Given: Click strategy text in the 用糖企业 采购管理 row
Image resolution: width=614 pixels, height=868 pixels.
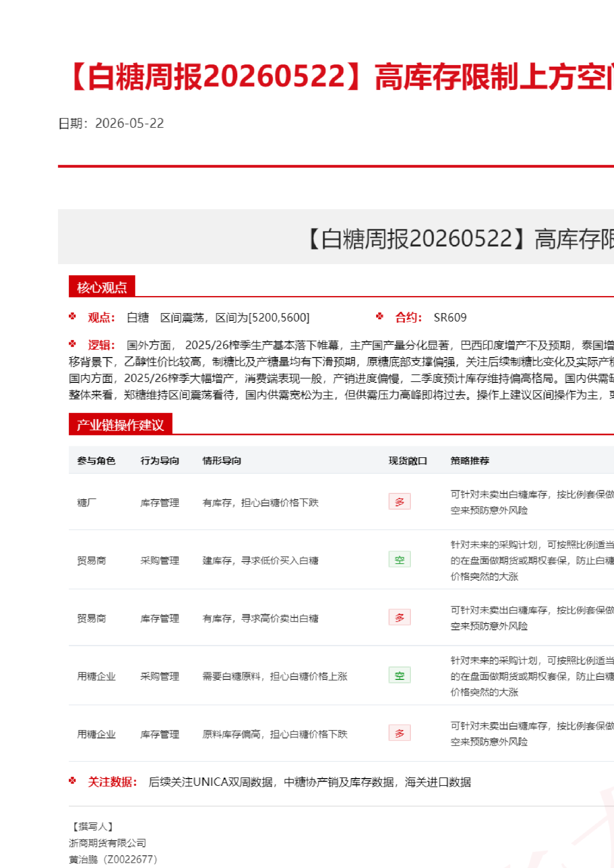Looking at the screenshot, I should pyautogui.click(x=532, y=676).
